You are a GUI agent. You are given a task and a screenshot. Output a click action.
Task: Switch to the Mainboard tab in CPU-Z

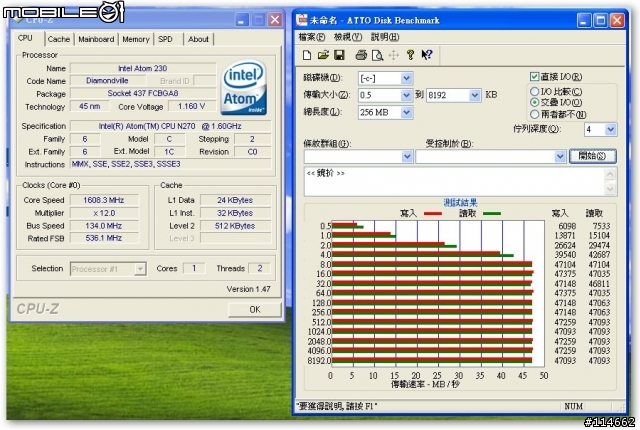pyautogui.click(x=96, y=39)
